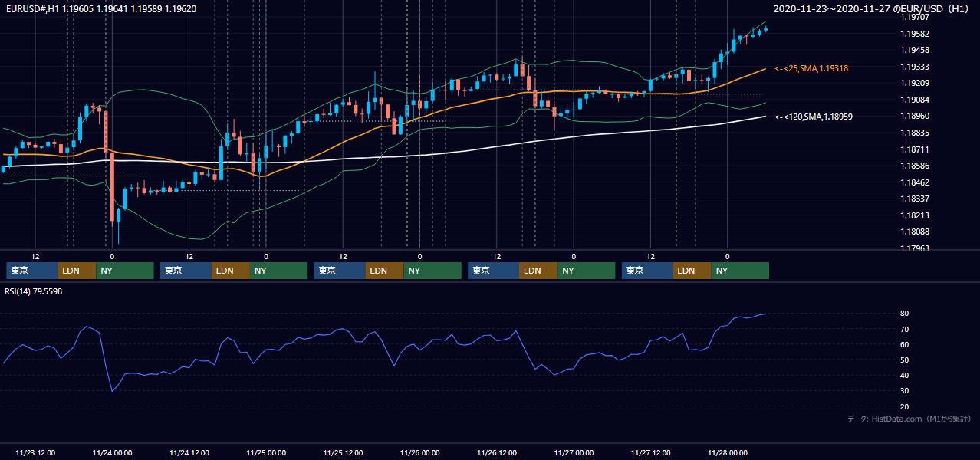Click the leftmost 東京 session box
Viewport: 980px width, 460px height.
[32, 271]
